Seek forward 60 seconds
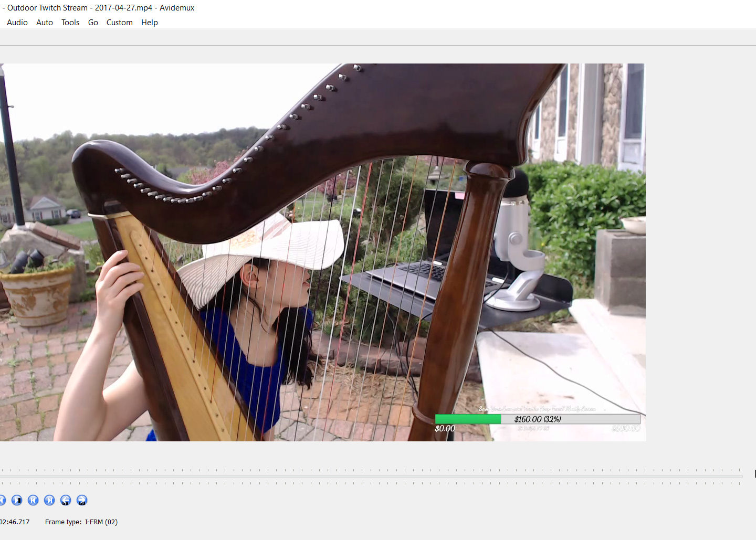This screenshot has width=756, height=540. point(82,500)
